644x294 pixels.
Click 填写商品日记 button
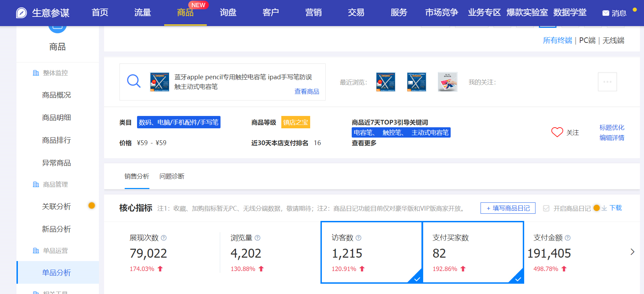(508, 208)
